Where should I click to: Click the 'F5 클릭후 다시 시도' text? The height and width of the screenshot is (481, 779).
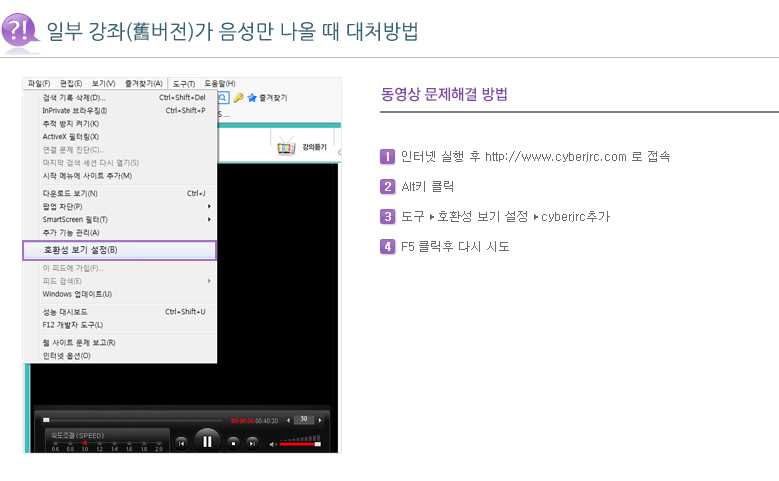455,246
